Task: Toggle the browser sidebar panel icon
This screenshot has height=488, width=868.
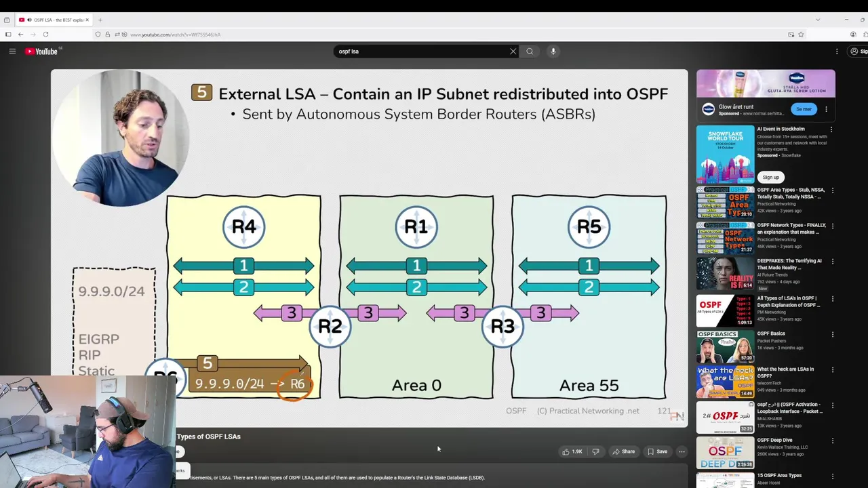Action: tap(8, 35)
